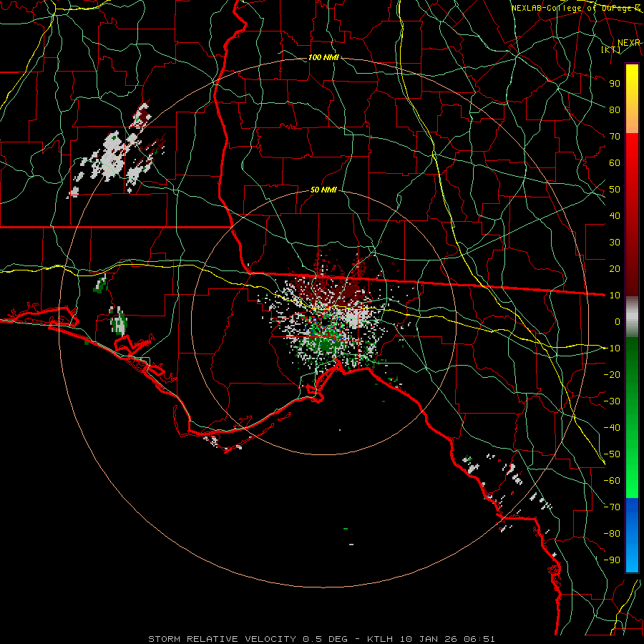Click the gray zero-velocity segment of color bar
Viewport: 644px width, 644px height.
coord(632,316)
